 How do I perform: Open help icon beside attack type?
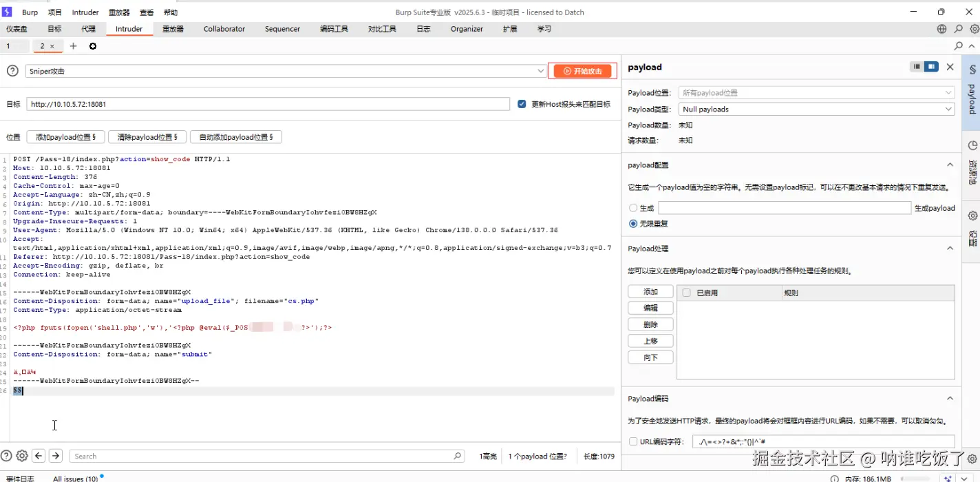coord(12,71)
